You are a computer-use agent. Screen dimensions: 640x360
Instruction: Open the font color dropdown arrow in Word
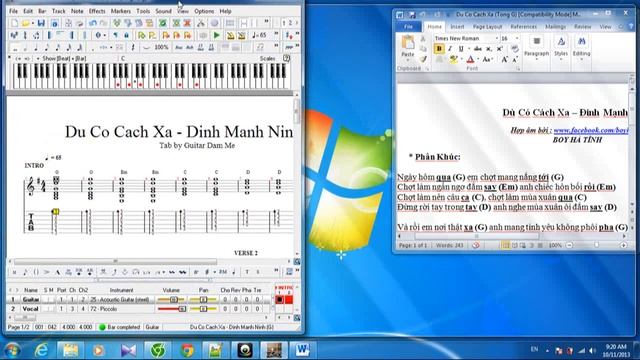point(478,59)
